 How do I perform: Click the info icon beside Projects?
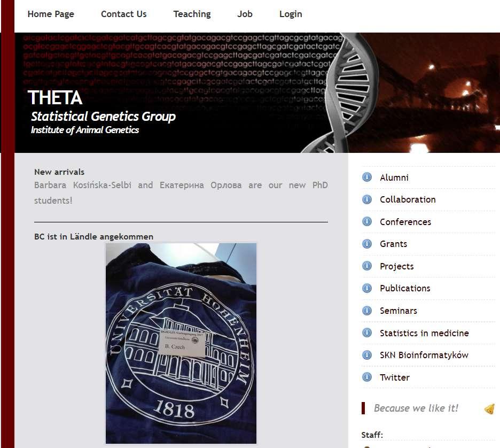point(367,266)
